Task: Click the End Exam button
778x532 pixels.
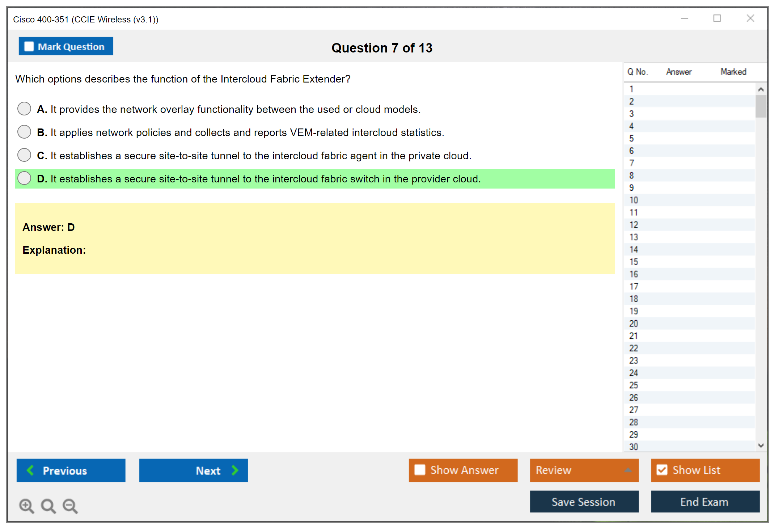Action: pos(705,502)
